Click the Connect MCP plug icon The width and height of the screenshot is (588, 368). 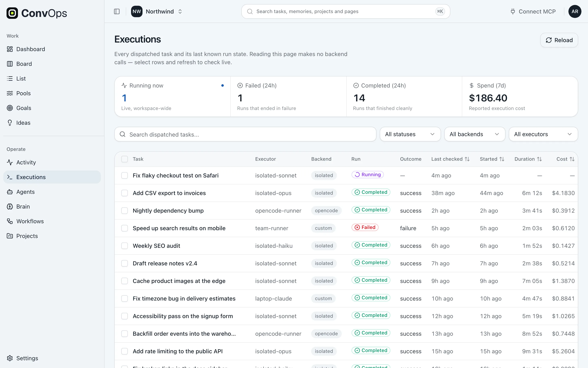(513, 11)
